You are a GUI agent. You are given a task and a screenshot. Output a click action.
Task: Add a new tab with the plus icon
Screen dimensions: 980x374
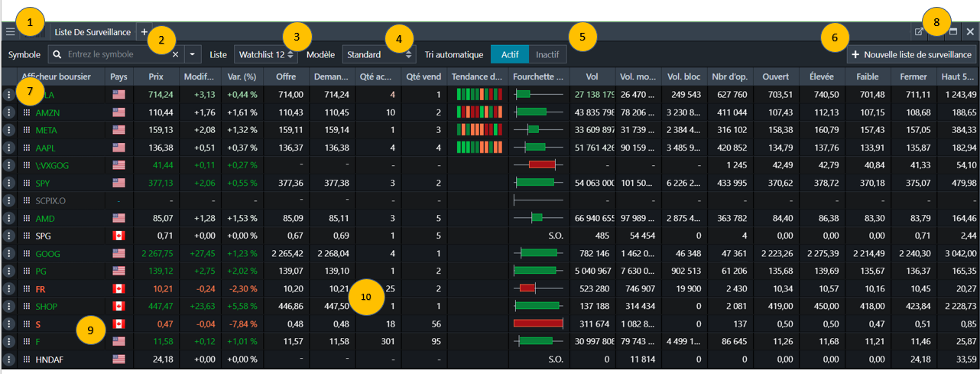tap(144, 32)
